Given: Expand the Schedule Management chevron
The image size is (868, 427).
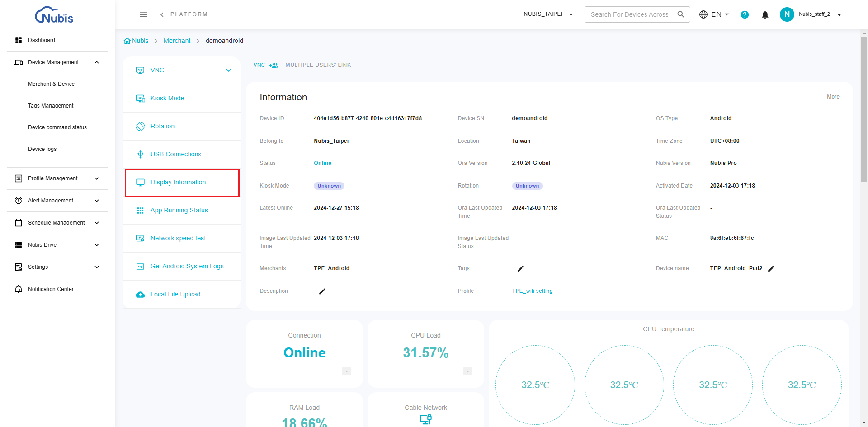Looking at the screenshot, I should (97, 223).
